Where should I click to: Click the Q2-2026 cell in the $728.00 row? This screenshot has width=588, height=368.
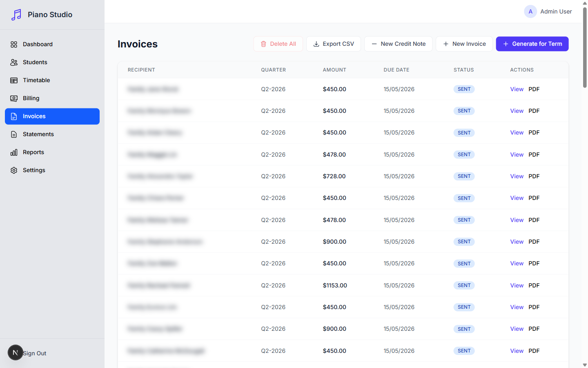pos(273,176)
